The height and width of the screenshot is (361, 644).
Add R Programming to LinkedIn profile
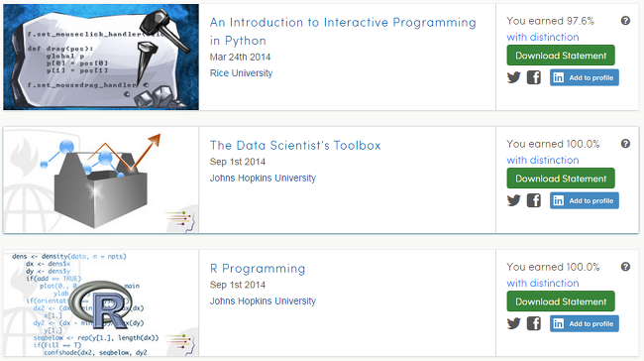click(584, 323)
